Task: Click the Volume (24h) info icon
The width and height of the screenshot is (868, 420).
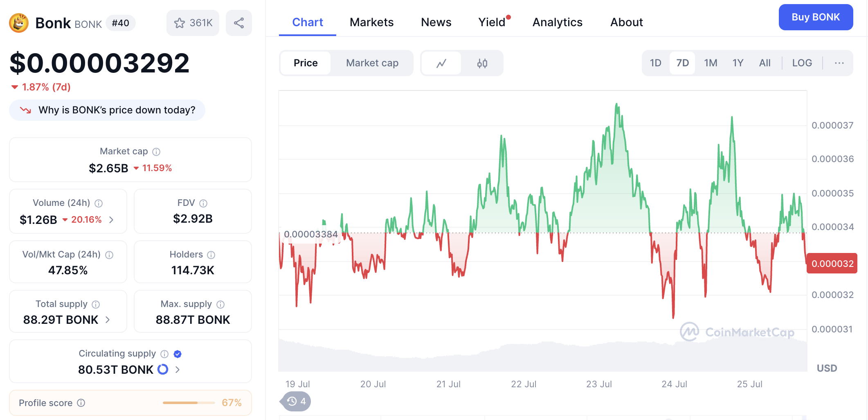Action: click(99, 203)
